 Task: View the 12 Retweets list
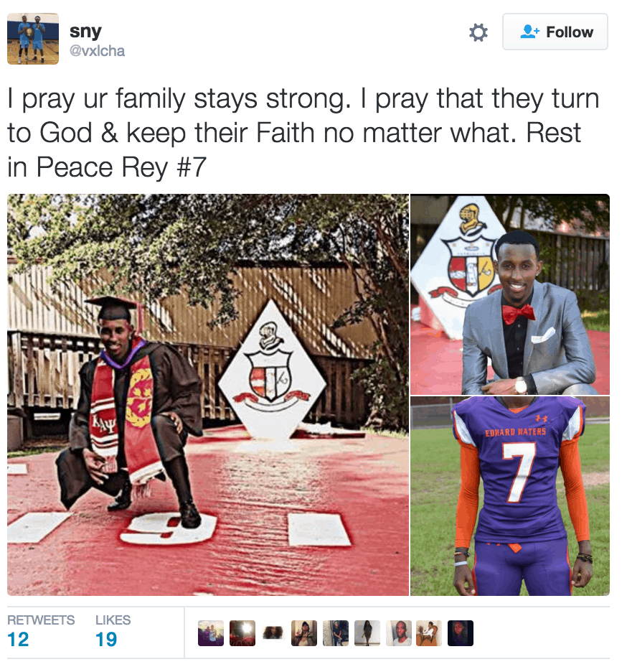pos(41,631)
